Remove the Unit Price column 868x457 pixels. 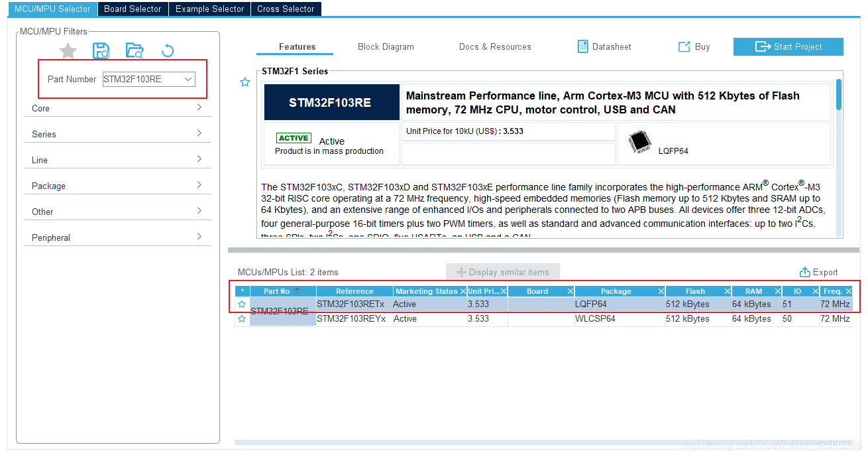pyautogui.click(x=504, y=291)
